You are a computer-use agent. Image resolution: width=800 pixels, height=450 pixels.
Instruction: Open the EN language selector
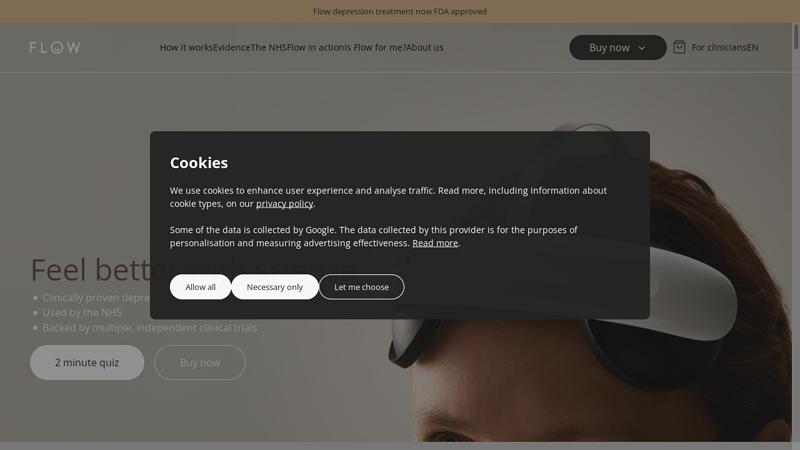click(x=752, y=47)
